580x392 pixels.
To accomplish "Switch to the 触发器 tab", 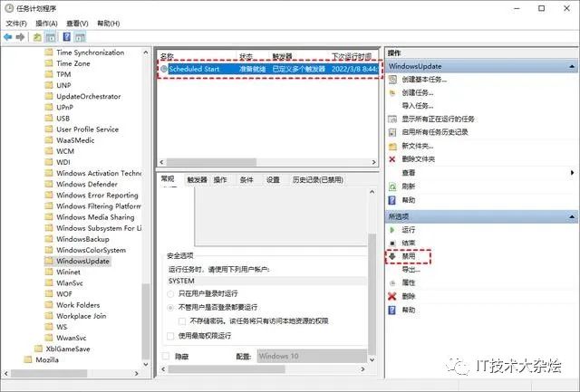I will click(197, 180).
